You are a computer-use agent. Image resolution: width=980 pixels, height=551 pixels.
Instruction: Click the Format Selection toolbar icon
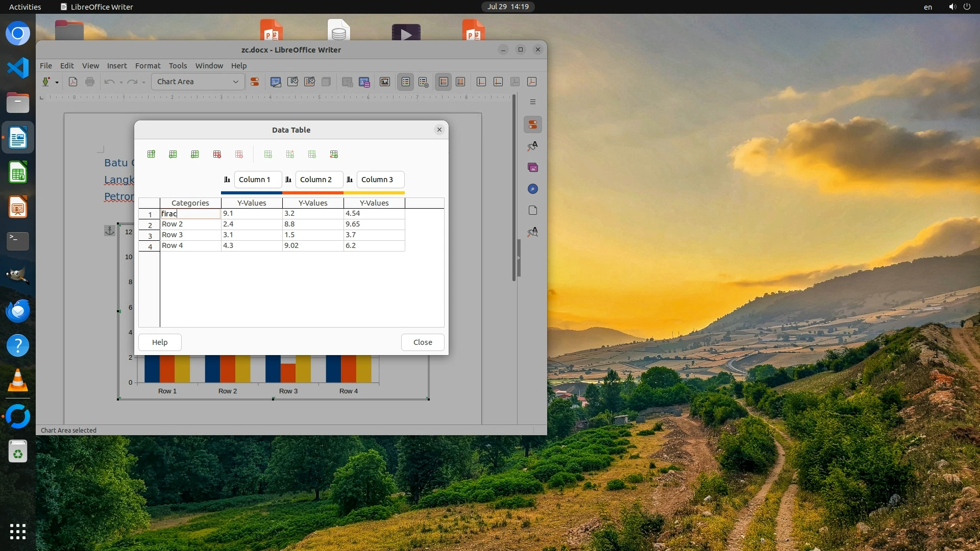click(x=255, y=82)
